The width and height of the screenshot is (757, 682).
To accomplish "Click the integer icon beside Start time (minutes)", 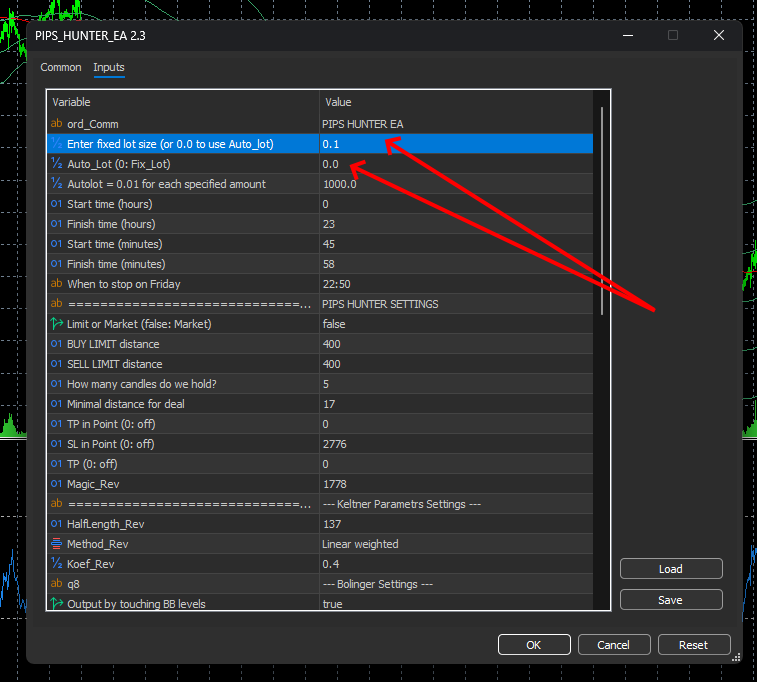I will pyautogui.click(x=56, y=244).
